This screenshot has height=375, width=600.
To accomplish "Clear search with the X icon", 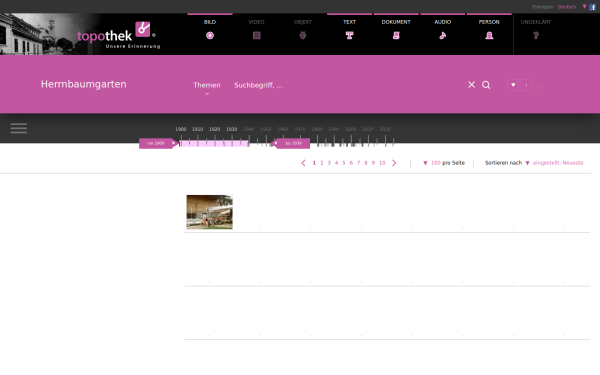I will click(x=471, y=85).
